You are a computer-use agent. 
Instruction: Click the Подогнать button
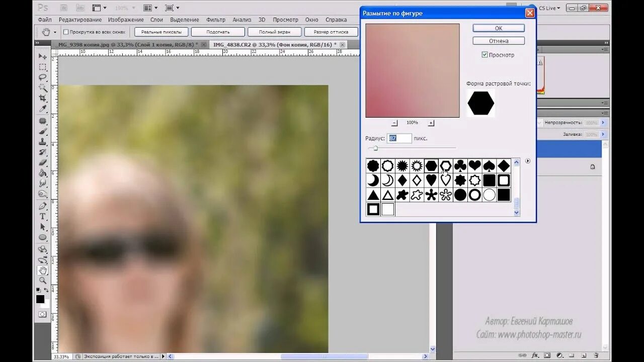tap(218, 32)
